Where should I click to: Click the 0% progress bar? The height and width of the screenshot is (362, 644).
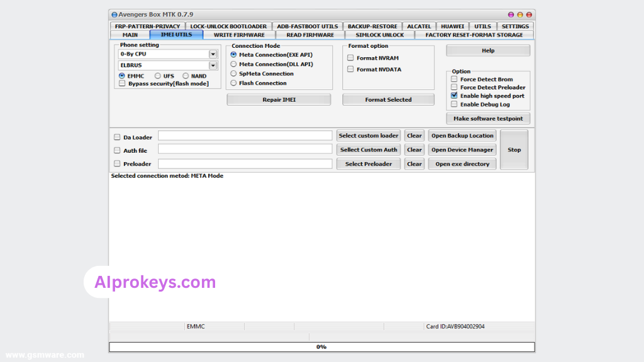coord(321,347)
